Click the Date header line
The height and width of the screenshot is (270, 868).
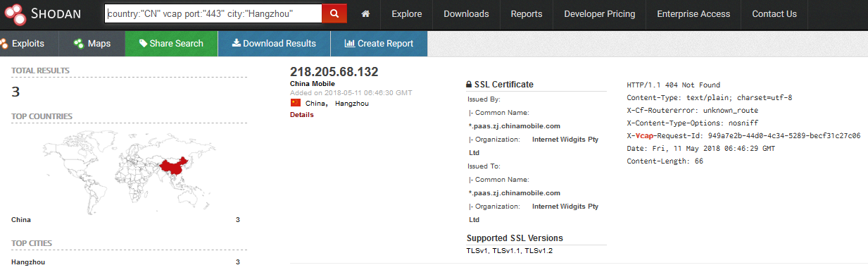click(x=700, y=149)
